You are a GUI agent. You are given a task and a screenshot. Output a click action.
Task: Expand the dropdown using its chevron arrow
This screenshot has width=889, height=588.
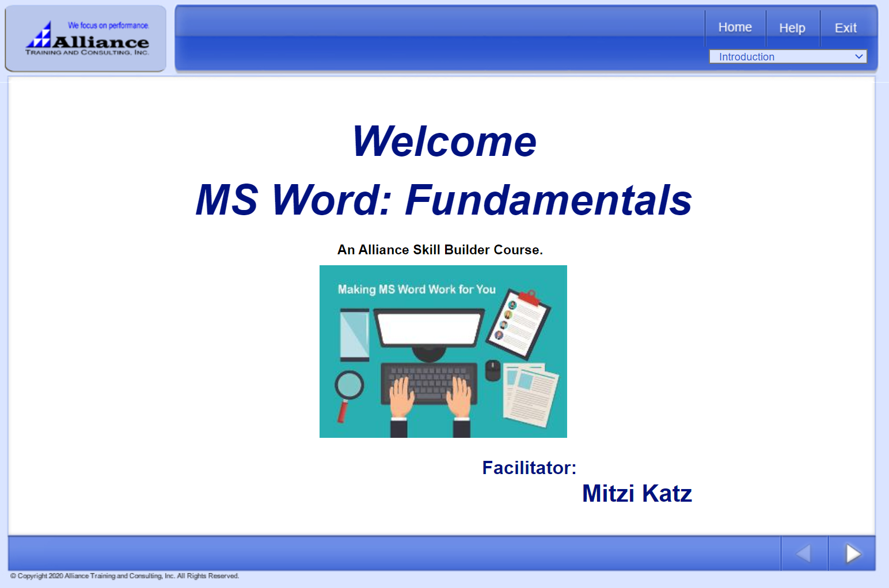(858, 56)
